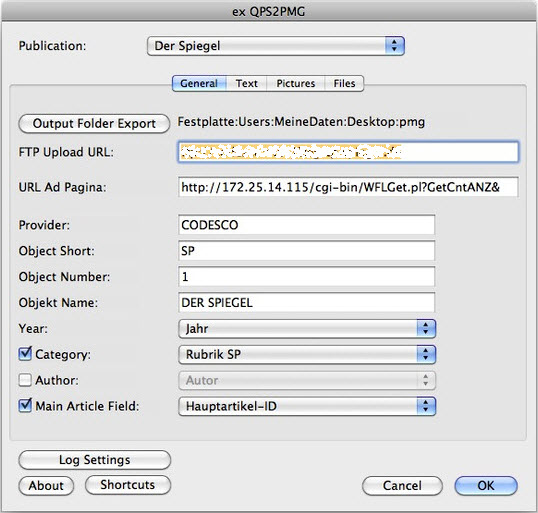Switch to the Text tab
The height and width of the screenshot is (513, 538).
coord(246,83)
